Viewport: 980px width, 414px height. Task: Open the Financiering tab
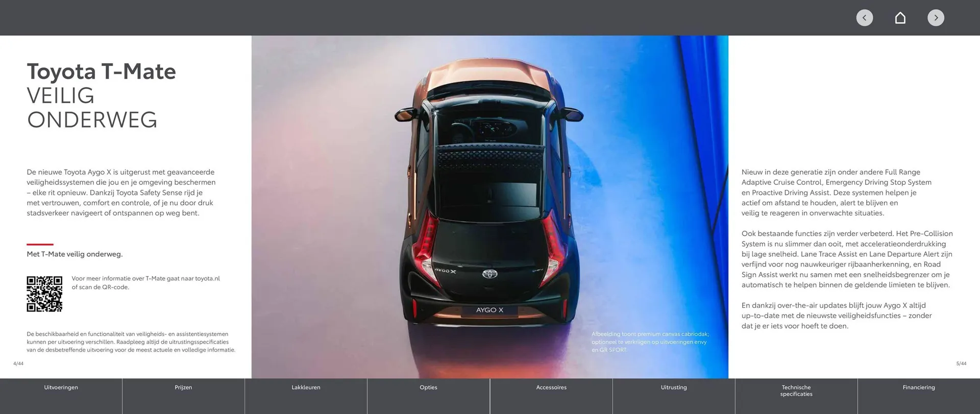tap(919, 396)
